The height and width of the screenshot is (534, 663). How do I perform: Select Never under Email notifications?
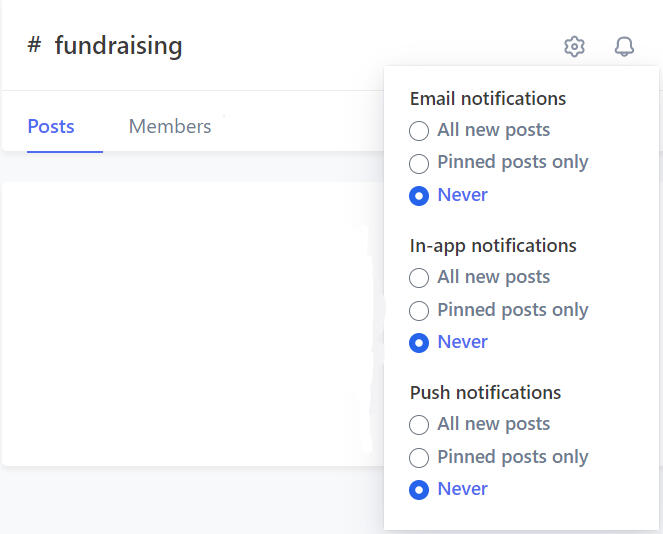420,196
